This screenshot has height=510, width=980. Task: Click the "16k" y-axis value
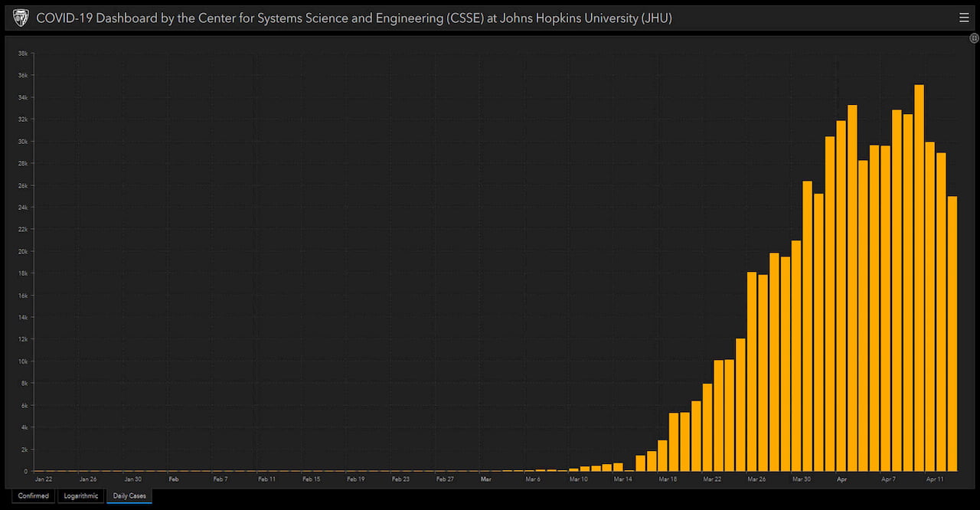[x=23, y=296]
